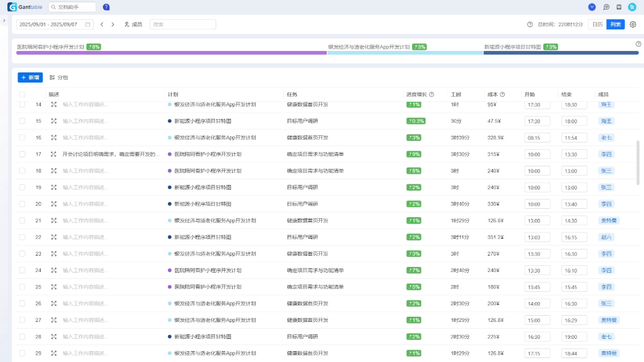Click the dark blue 新能源小程序 progress bar

pos(561,53)
